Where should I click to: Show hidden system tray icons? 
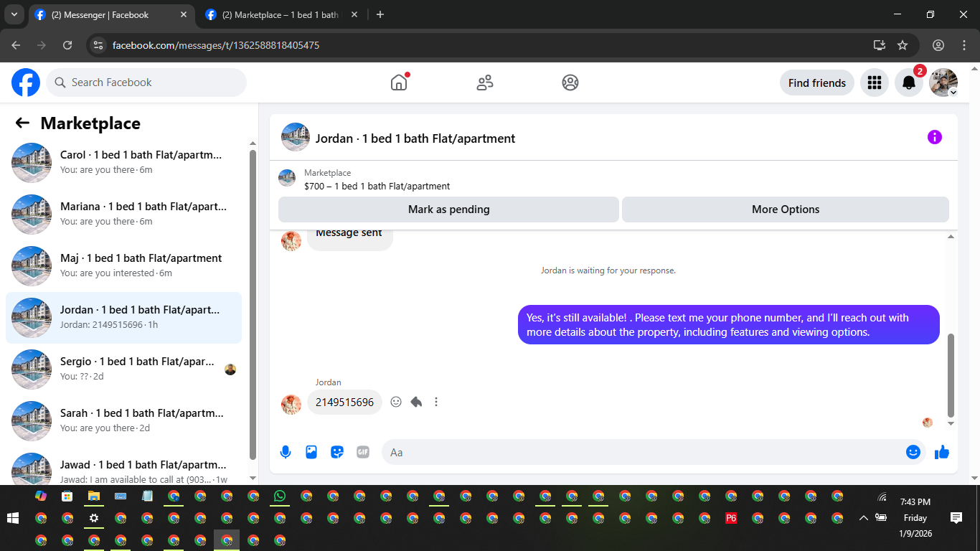point(863,518)
